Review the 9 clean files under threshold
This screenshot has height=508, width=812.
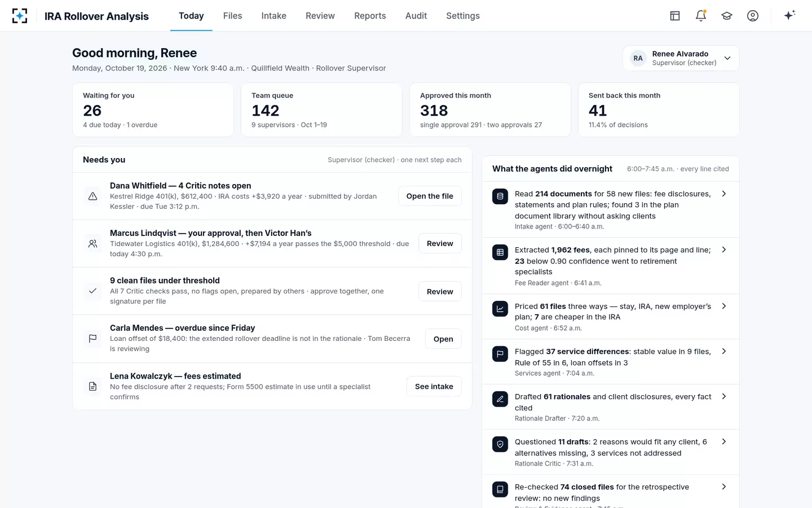click(440, 291)
